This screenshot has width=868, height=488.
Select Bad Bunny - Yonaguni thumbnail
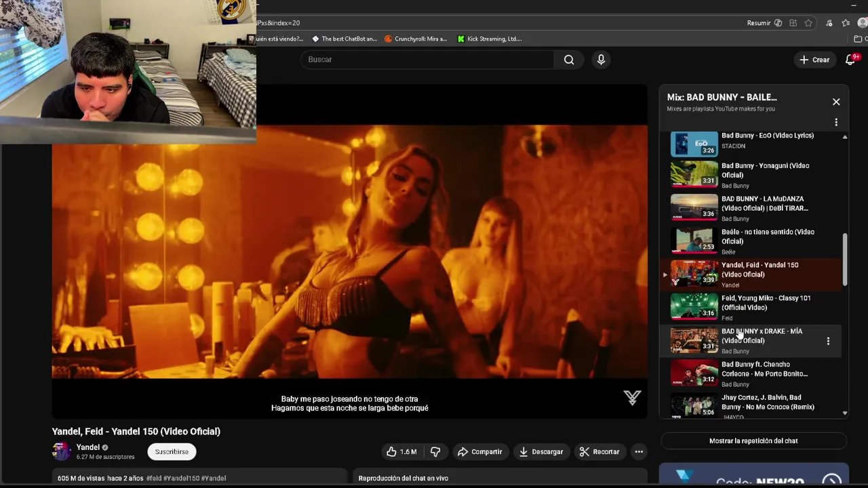pos(694,174)
